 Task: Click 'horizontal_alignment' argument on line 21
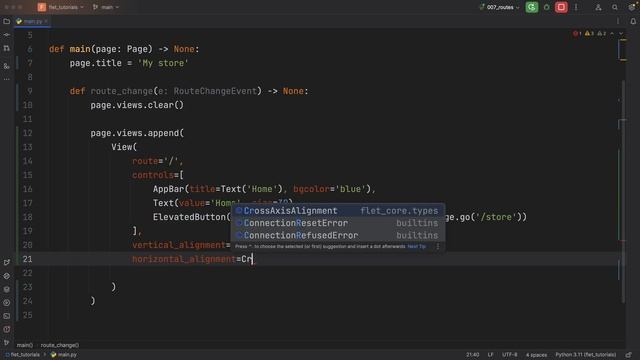pyautogui.click(x=184, y=259)
